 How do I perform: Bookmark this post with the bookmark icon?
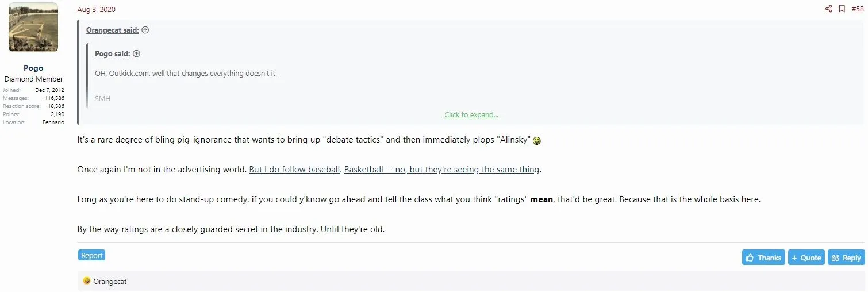click(x=842, y=9)
